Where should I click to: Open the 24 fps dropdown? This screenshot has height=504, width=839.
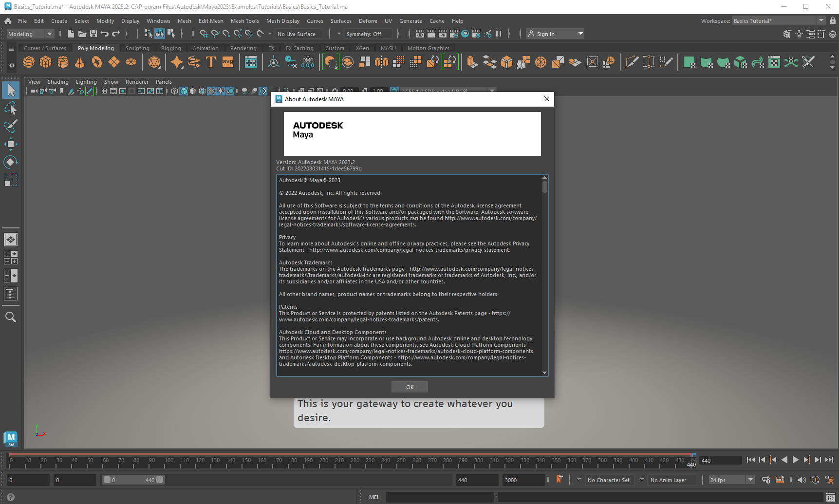coord(731,480)
